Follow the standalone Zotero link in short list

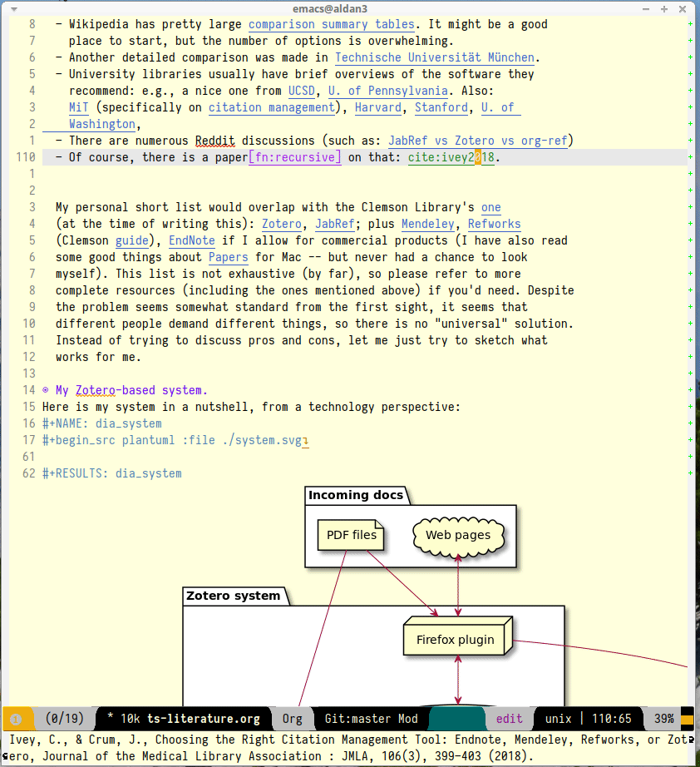click(x=282, y=224)
